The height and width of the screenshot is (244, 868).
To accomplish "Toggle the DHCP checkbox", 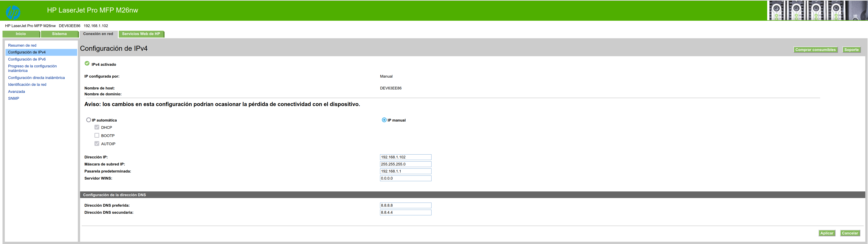I will tap(97, 127).
